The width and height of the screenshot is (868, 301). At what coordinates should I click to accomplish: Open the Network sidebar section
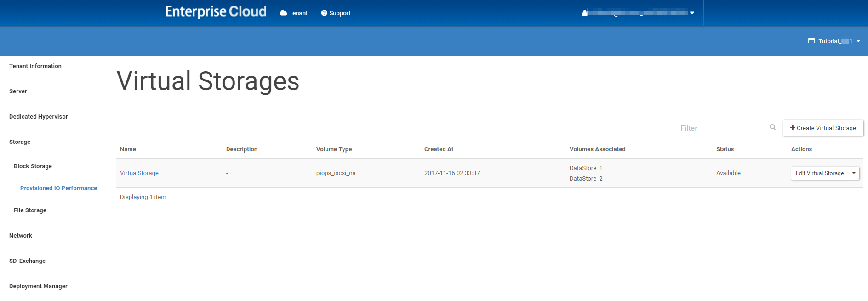[21, 236]
